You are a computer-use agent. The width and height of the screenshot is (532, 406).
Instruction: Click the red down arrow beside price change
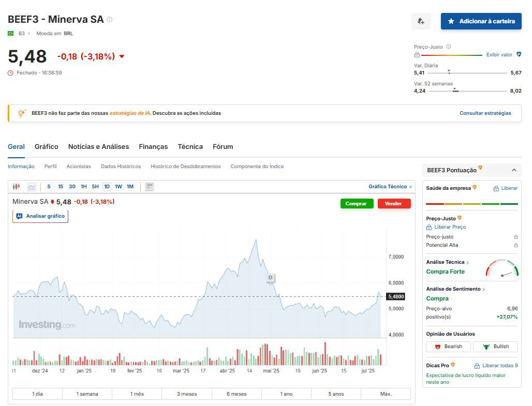pyautogui.click(x=122, y=56)
